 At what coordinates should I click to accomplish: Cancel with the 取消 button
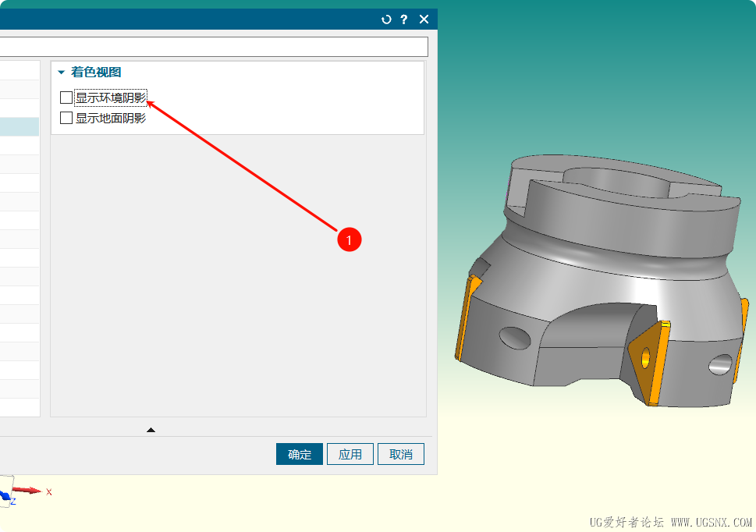pos(401,454)
